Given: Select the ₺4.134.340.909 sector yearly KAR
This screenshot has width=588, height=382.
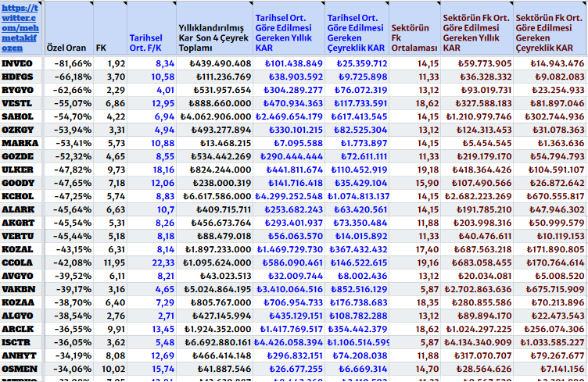Looking at the screenshot, I should (x=478, y=343).
